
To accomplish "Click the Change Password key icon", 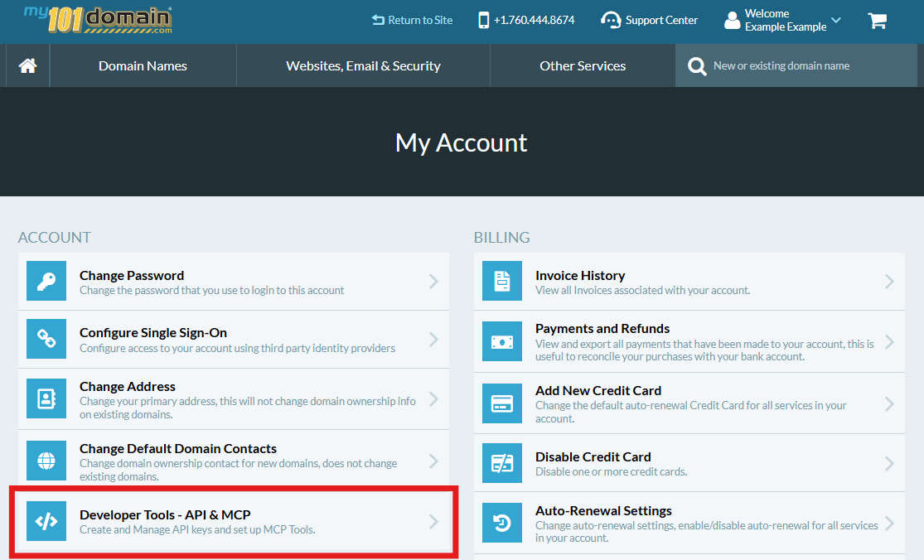I will (x=46, y=281).
